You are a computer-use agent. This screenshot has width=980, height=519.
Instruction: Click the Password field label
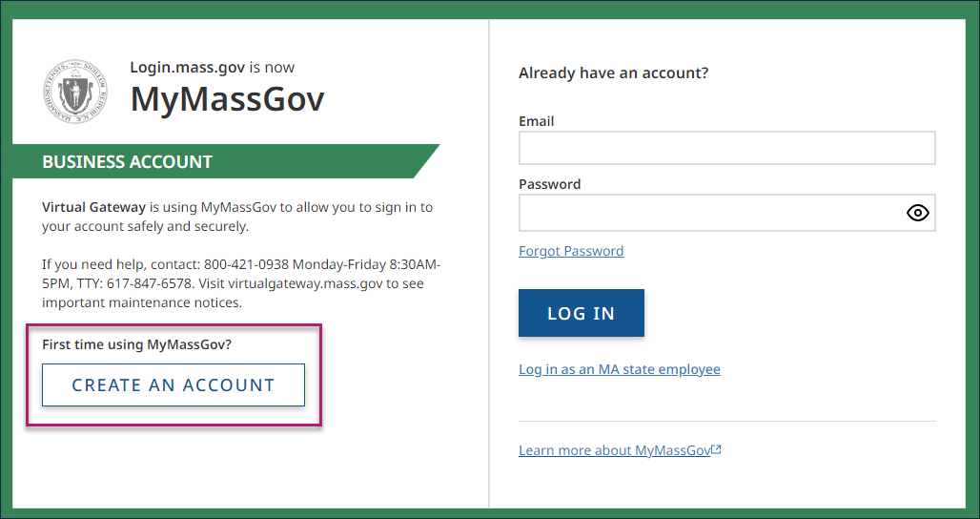pyautogui.click(x=549, y=184)
